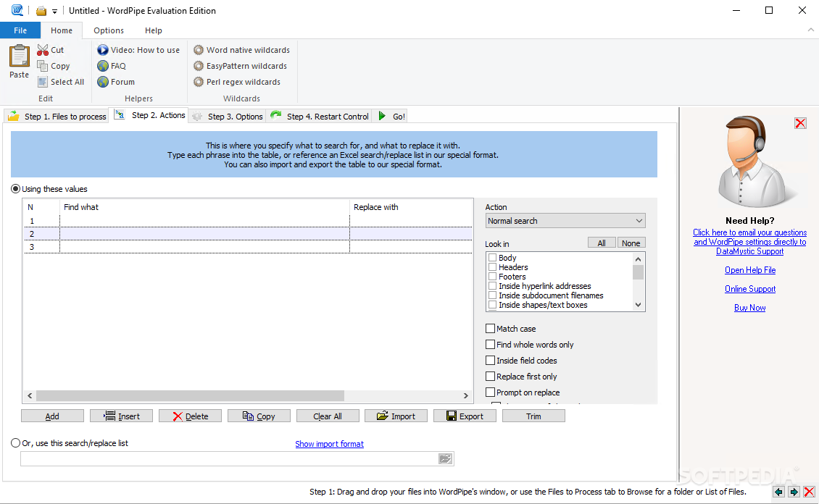
Task: Open the File menu
Action: point(20,30)
